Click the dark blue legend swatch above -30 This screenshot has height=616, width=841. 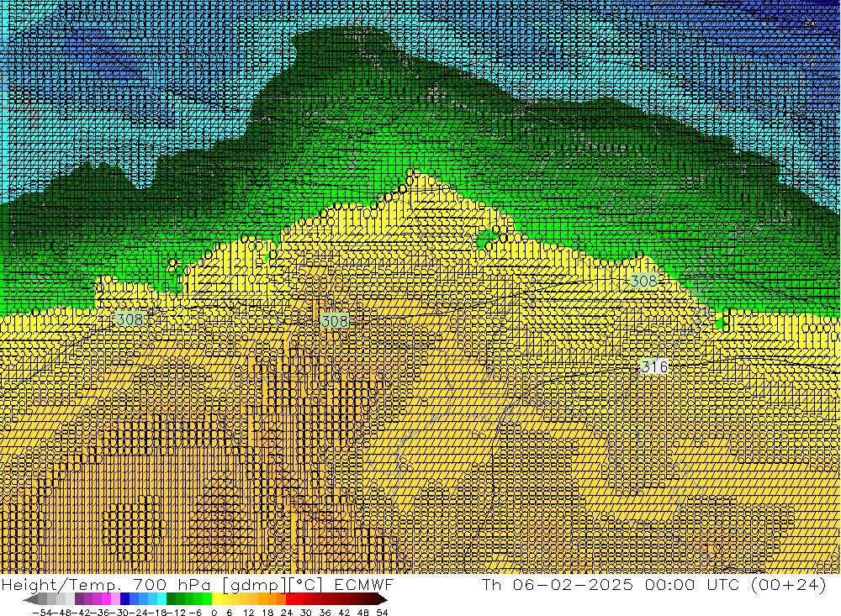[x=124, y=600]
